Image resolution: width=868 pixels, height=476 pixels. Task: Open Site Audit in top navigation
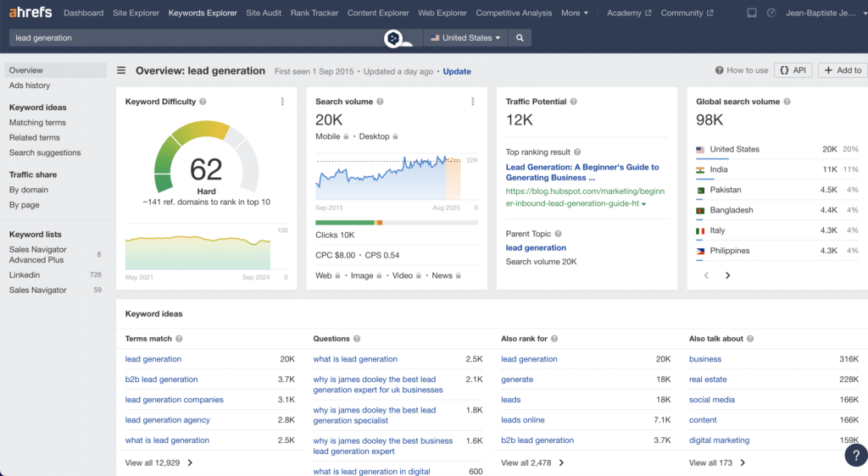(x=264, y=13)
